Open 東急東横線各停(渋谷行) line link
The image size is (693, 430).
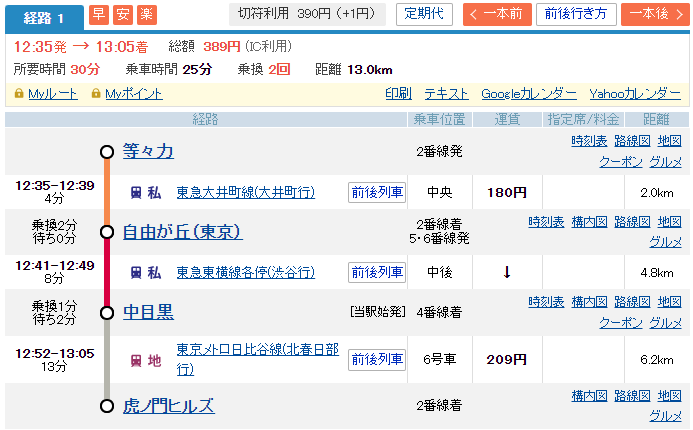[x=245, y=272]
